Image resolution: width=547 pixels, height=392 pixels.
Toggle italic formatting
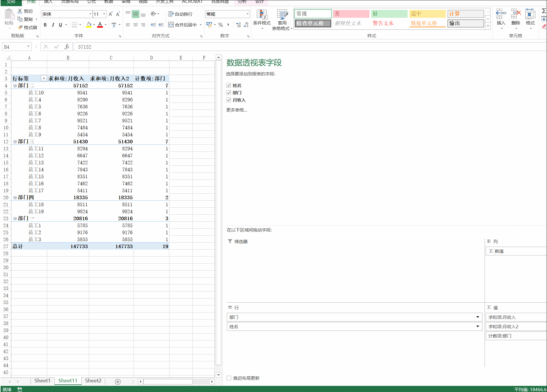pos(53,25)
